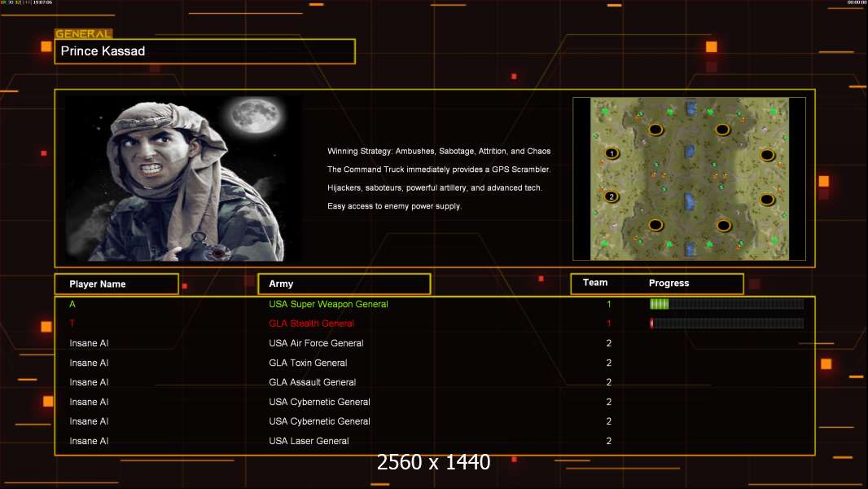Click green team number 1 for player A

pos(609,304)
